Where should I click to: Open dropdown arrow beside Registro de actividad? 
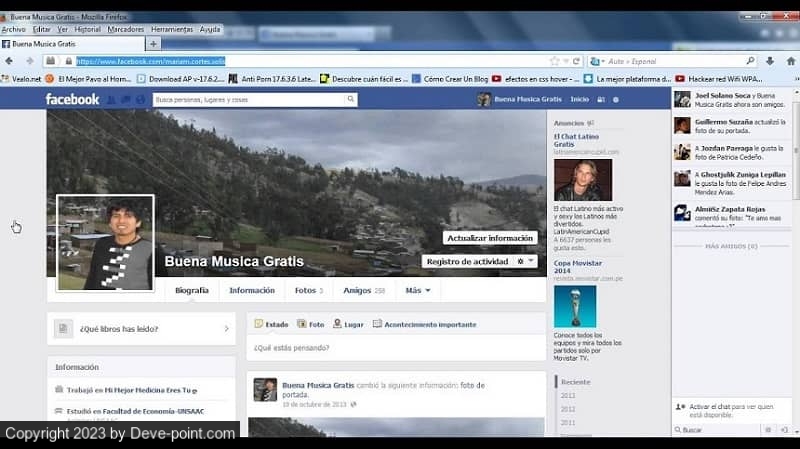click(531, 261)
